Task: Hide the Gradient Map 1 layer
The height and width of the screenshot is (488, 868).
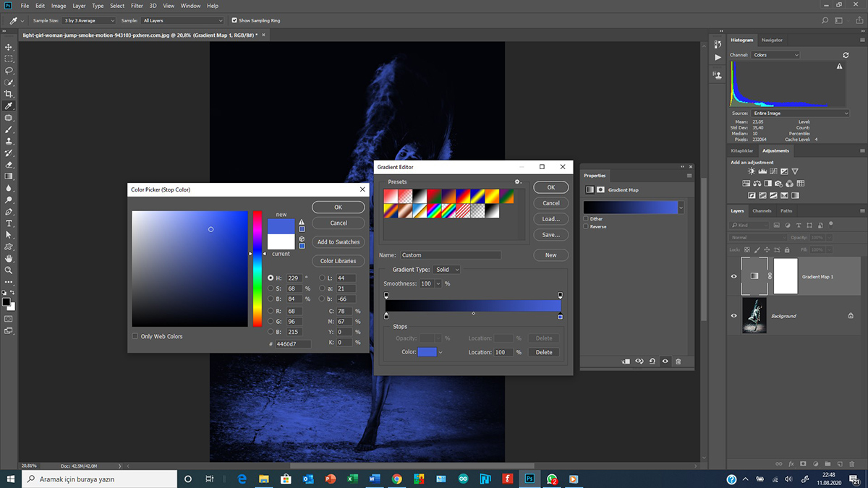Action: pos(734,276)
